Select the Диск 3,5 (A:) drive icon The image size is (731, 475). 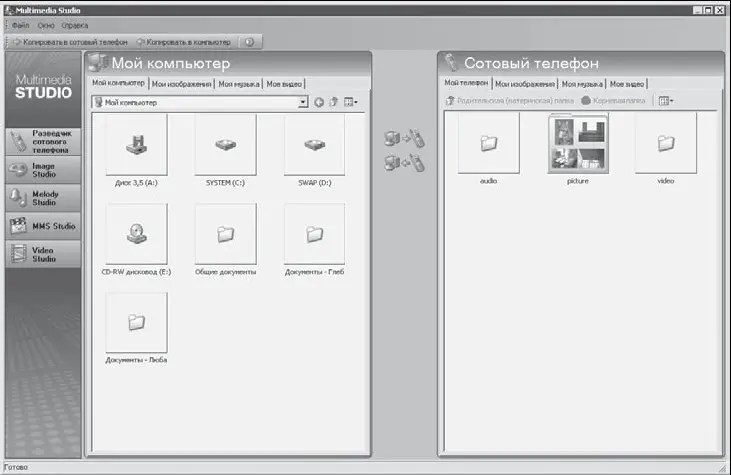137,145
